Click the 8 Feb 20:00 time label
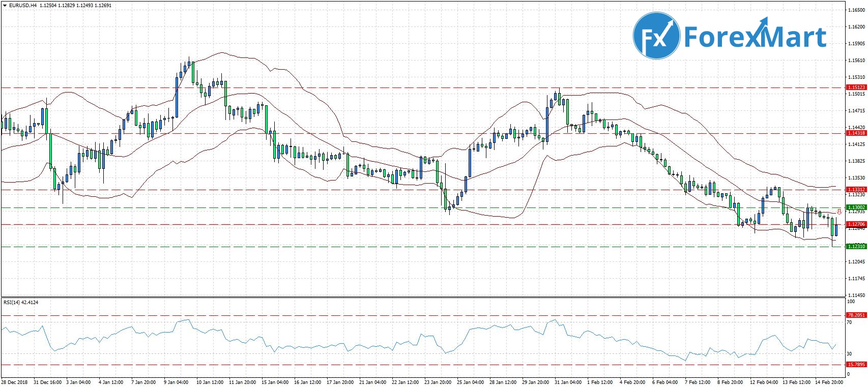This screenshot has height=387, width=868. (x=730, y=382)
